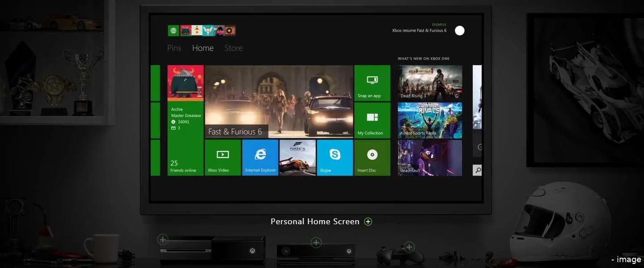Resume Fast & Furious 6 from the notification
The width and height of the screenshot is (644, 268).
[x=419, y=30]
